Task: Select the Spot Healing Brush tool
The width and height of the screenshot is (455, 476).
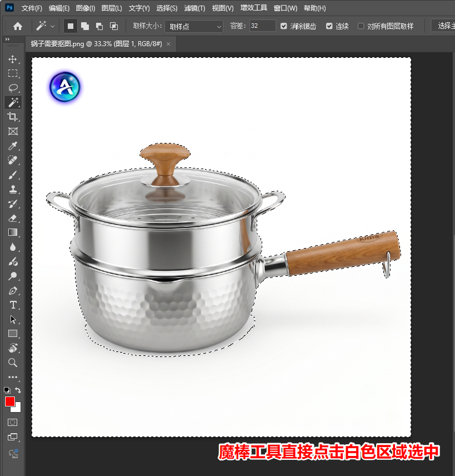Action: click(12, 160)
